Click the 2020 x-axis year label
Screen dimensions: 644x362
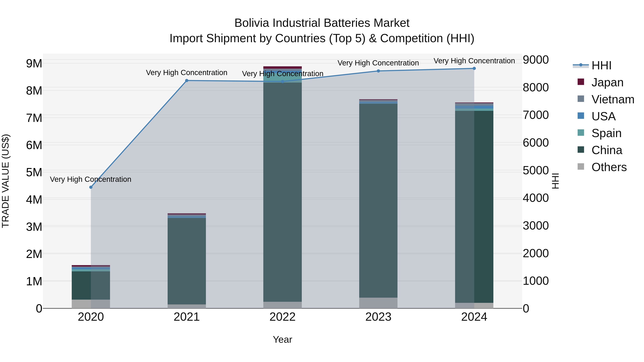(91, 317)
